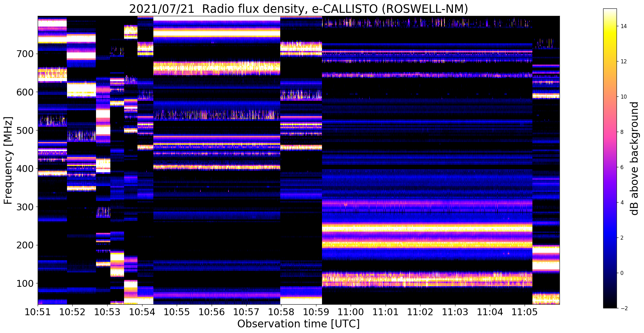Click the 11:05 time tick label

tap(525, 312)
